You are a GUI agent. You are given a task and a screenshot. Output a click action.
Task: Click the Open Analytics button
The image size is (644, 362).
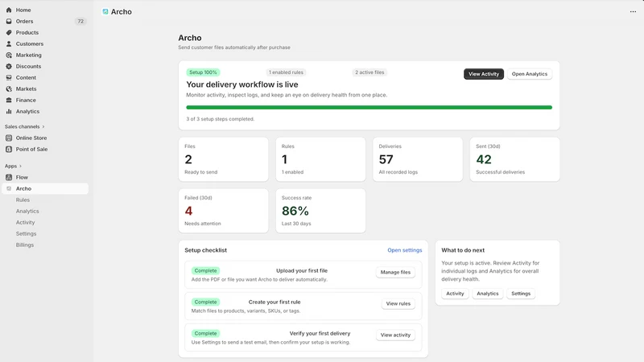[530, 74]
